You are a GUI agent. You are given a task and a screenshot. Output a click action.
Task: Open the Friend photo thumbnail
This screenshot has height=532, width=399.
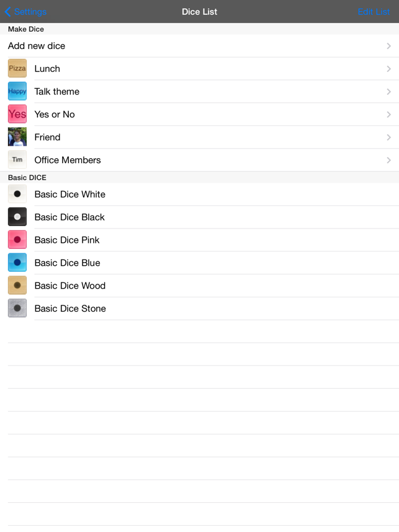click(x=17, y=137)
